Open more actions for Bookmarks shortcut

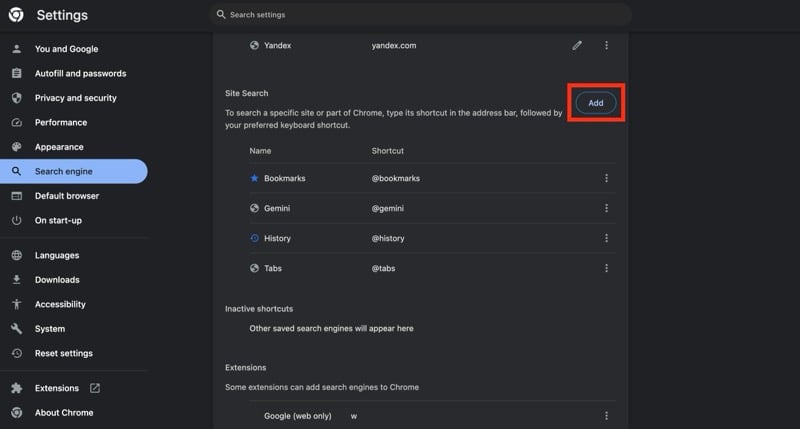[x=606, y=178]
